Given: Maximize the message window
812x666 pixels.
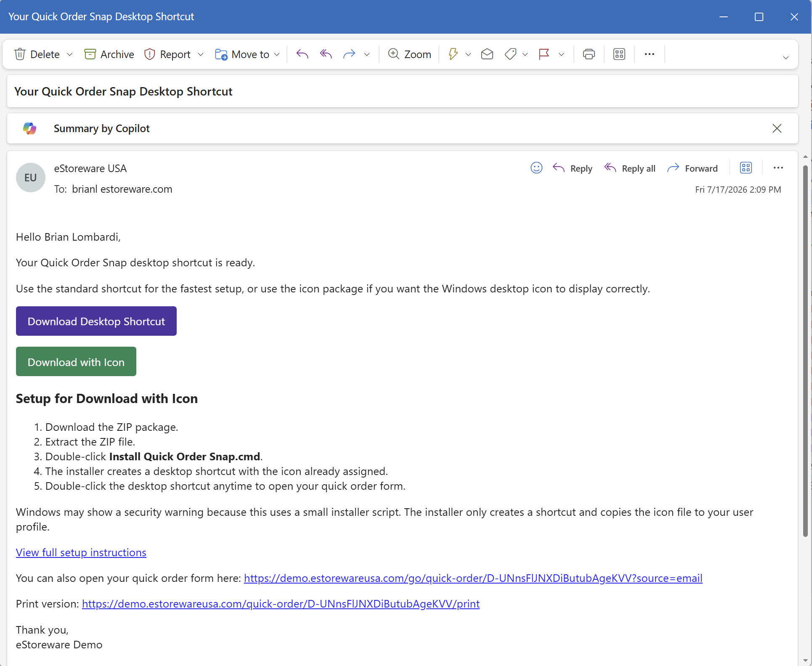Looking at the screenshot, I should [759, 17].
